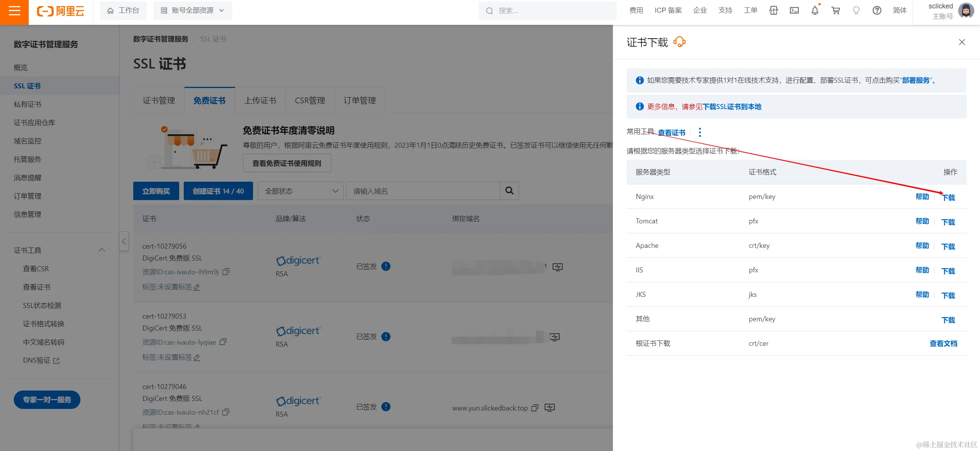This screenshot has width=980, height=451.
Task: Switch to the 证书管理 tab
Action: point(159,101)
